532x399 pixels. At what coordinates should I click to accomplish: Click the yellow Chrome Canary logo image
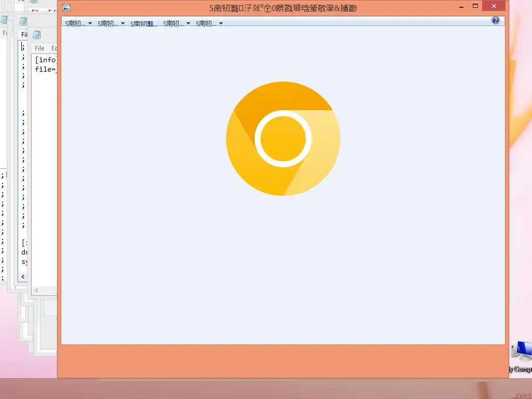pyautogui.click(x=283, y=138)
